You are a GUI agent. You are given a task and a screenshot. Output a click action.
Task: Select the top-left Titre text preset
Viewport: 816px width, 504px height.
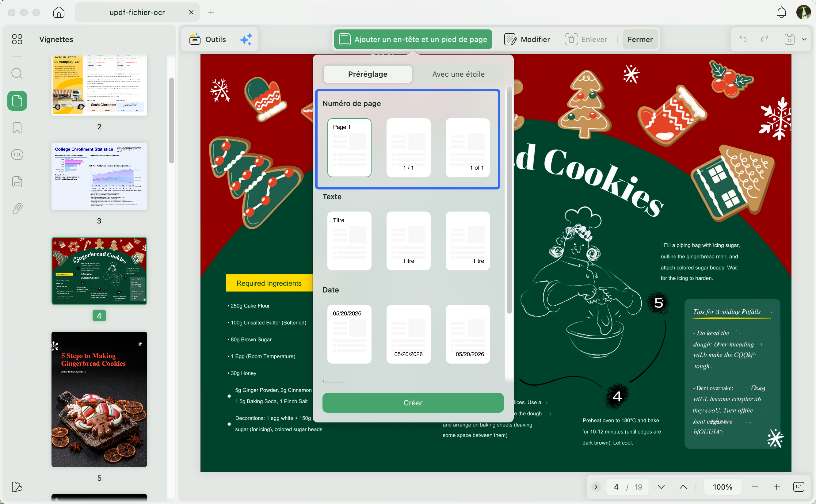tap(349, 241)
